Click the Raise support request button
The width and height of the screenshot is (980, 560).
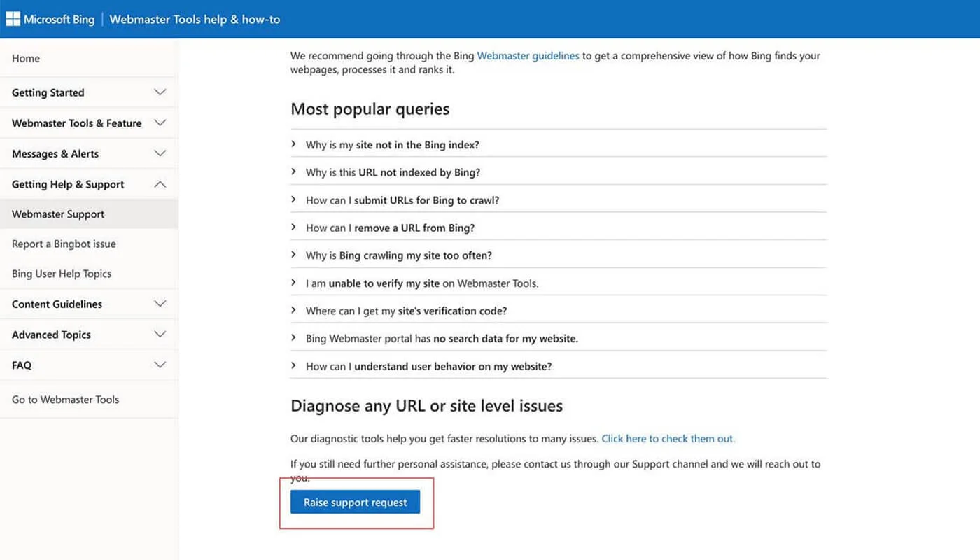coord(355,503)
